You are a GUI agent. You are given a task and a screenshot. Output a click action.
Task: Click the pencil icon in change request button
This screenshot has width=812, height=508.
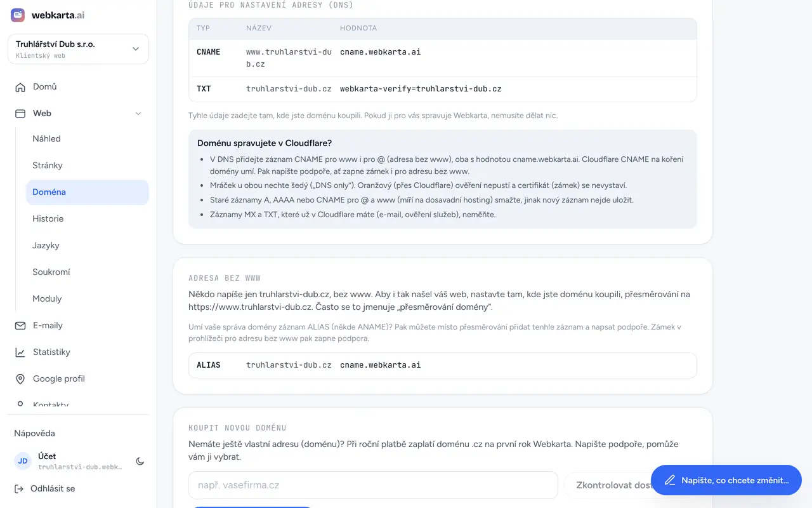click(669, 481)
